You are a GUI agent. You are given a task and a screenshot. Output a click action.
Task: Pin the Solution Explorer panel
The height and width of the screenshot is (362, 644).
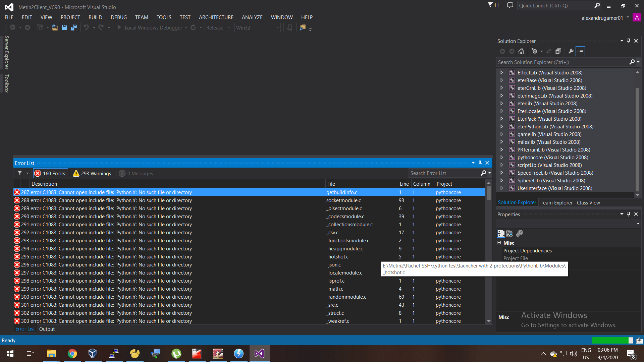pos(629,41)
